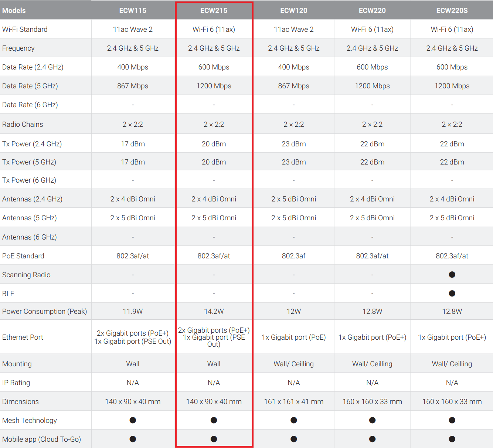The image size is (493, 448).
Task: Click the 600 Mbps cell under ECW215
Action: (214, 67)
